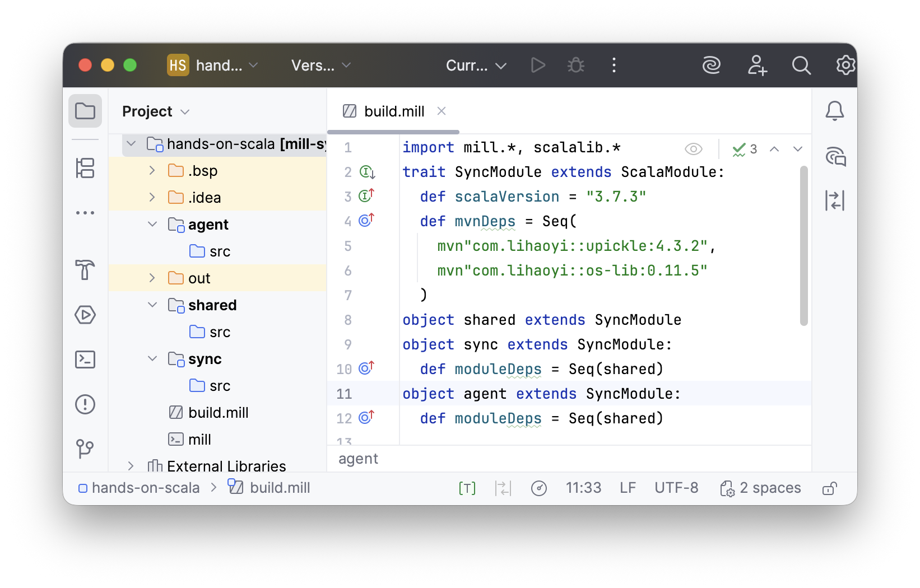920x588 pixels.
Task: Toggle the reader highlighting eye icon
Action: click(693, 148)
